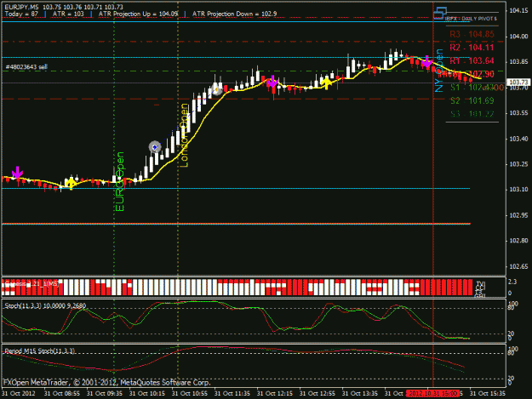Click the magenta down arrow near chart start
The image size is (532, 399).
(x=17, y=173)
